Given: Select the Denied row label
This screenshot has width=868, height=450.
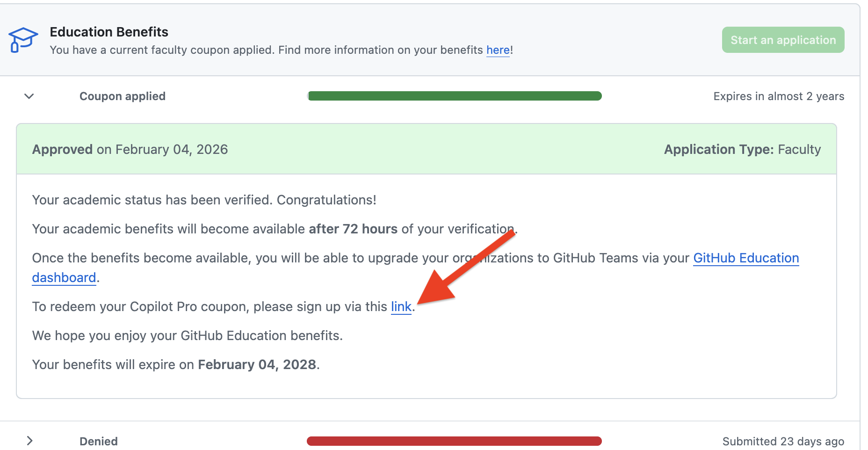Looking at the screenshot, I should tap(98, 441).
